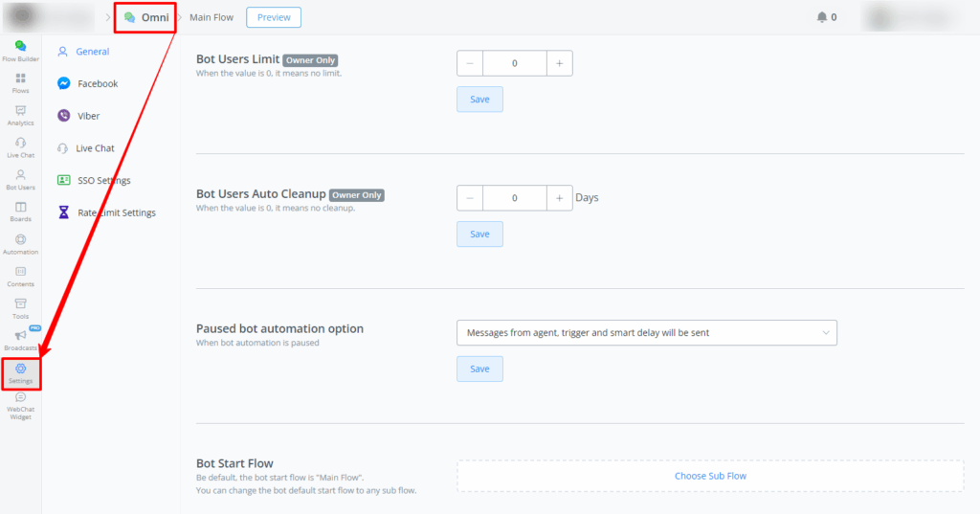Click the notification bell icon
This screenshot has width=980, height=514.
coord(821,17)
